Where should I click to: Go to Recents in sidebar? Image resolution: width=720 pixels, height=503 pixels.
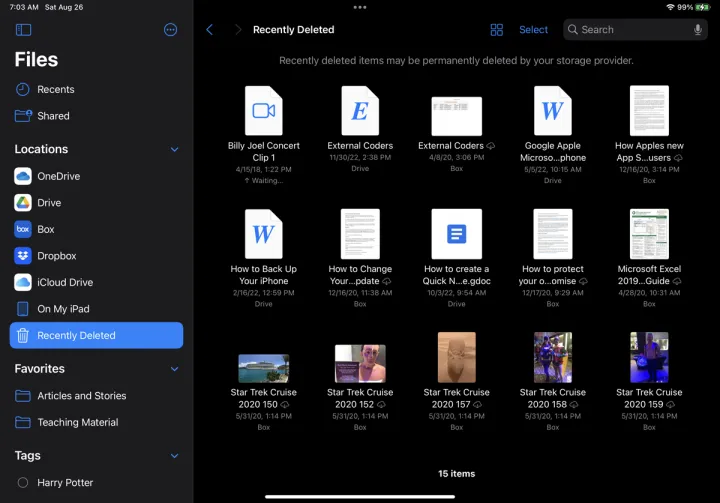55,90
